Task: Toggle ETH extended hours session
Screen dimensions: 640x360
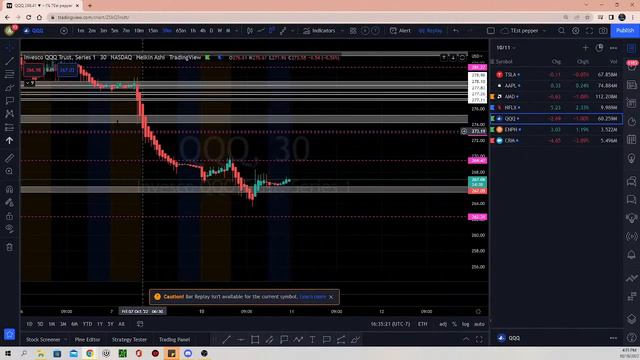Action: pos(422,324)
